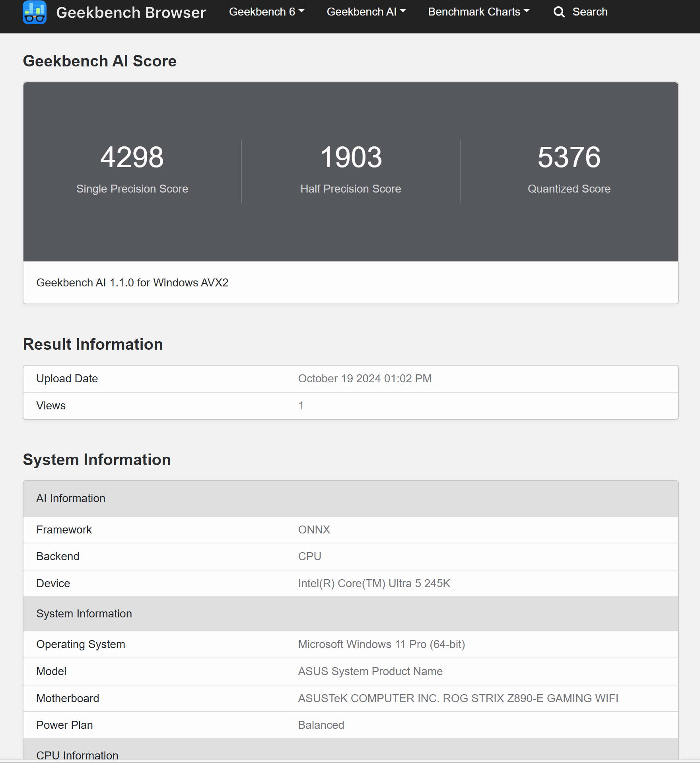The image size is (700, 763).
Task: Click the Backend row label
Action: (x=58, y=556)
